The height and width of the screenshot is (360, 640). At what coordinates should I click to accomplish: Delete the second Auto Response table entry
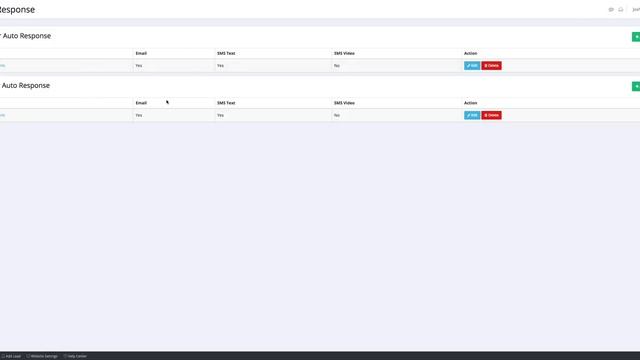click(491, 116)
